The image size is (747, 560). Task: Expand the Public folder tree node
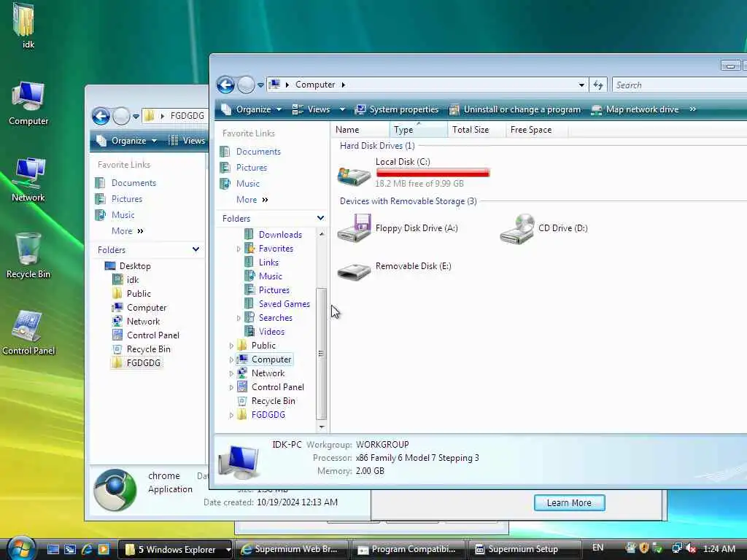pyautogui.click(x=231, y=346)
